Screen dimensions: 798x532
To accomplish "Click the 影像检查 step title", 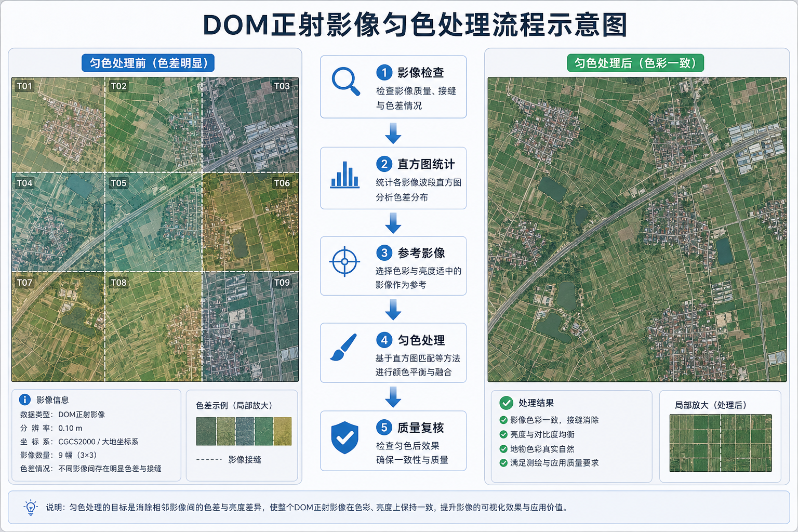I will point(421,73).
